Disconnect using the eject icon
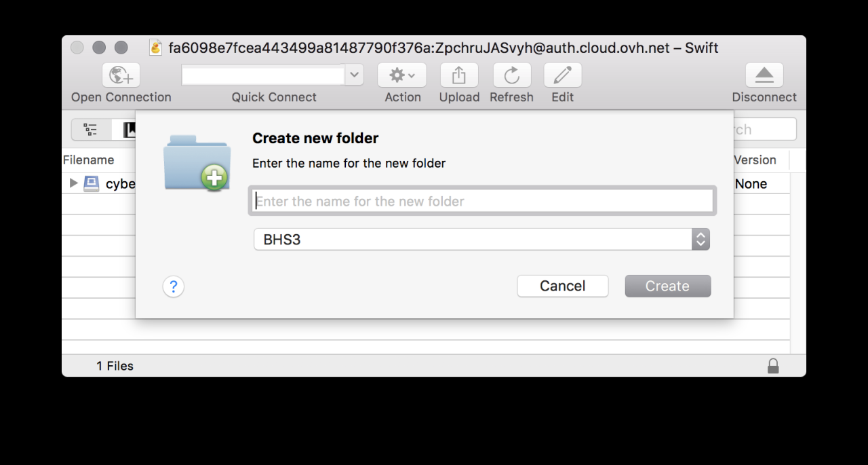 pyautogui.click(x=764, y=75)
